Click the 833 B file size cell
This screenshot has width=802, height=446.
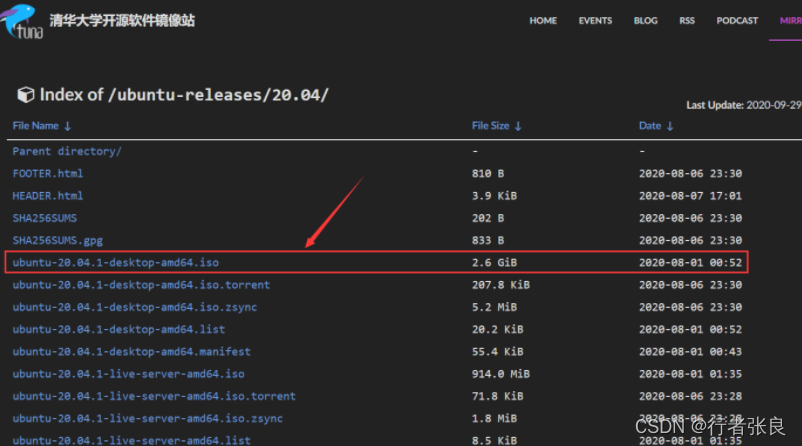coord(488,240)
